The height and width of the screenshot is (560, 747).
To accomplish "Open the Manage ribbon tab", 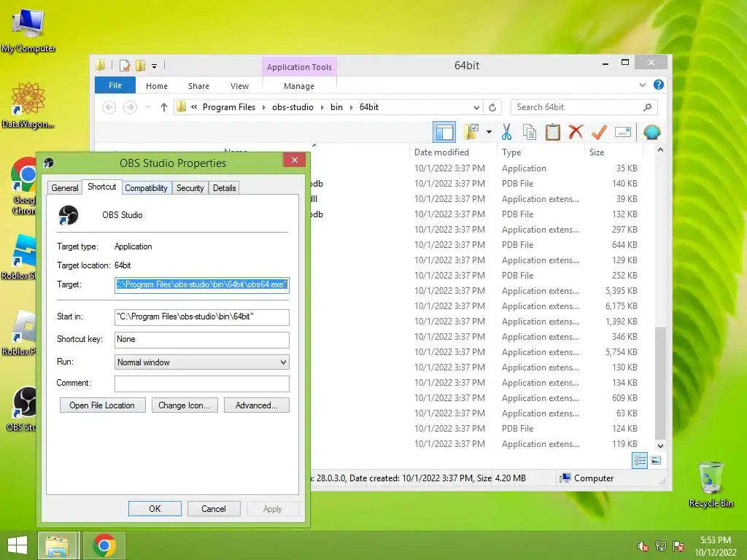I will pyautogui.click(x=298, y=86).
